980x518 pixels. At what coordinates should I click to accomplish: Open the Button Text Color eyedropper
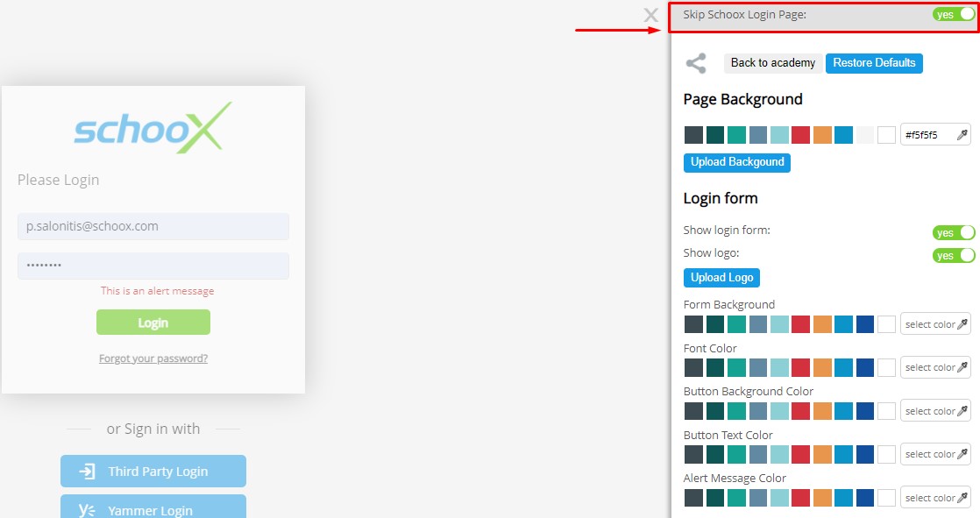959,453
